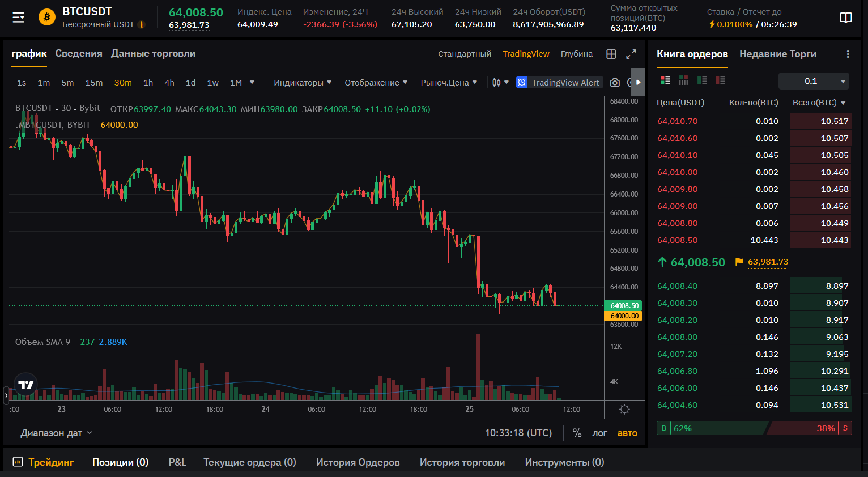This screenshot has width=868, height=477.
Task: Click the 10:33:18 (UTC) timezone
Action: point(518,433)
